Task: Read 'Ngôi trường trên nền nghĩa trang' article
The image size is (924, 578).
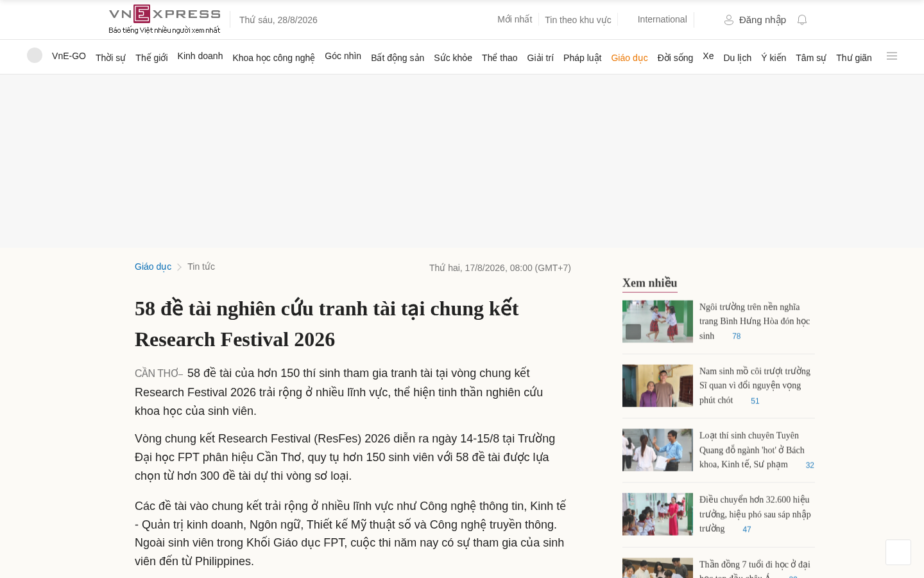Action: pos(755,321)
